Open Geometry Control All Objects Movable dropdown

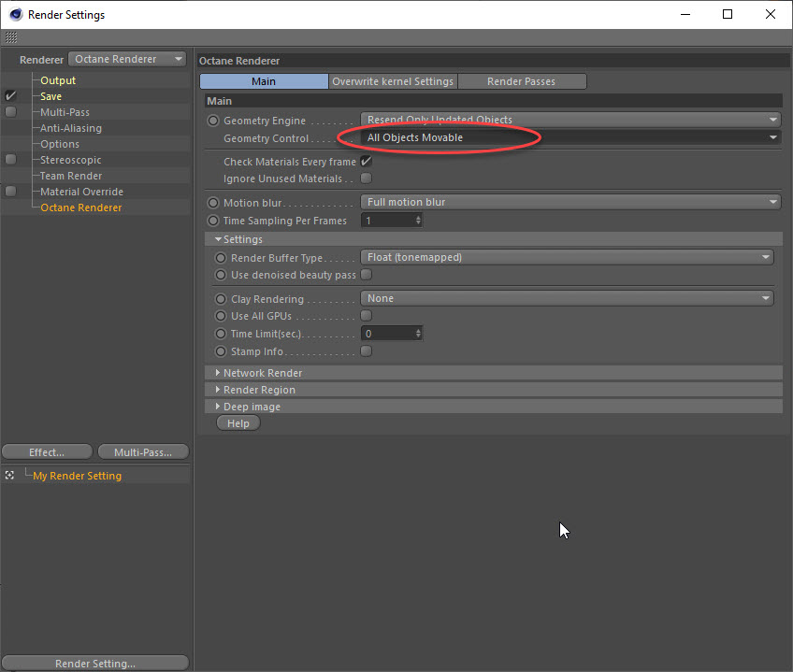[x=570, y=137]
